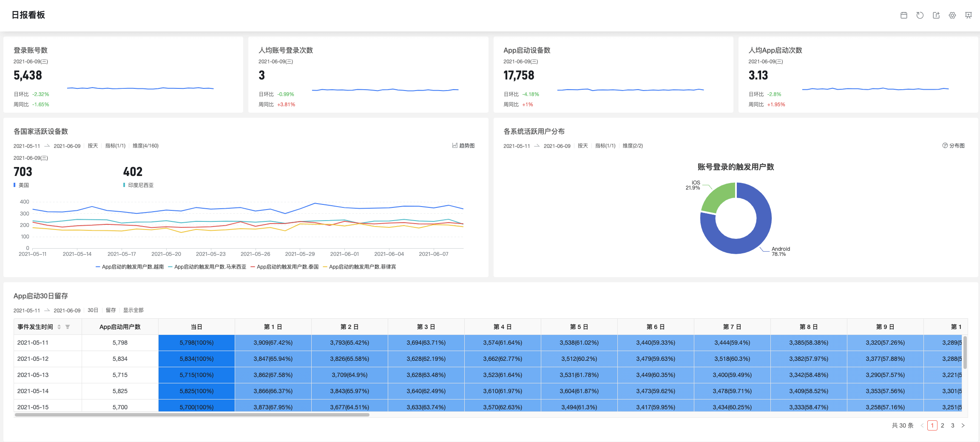Open 留存 type selector
This screenshot has height=442, width=980.
coord(111,310)
